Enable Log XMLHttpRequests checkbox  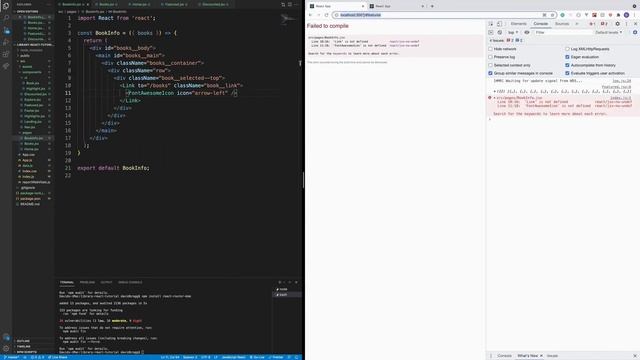pyautogui.click(x=567, y=49)
